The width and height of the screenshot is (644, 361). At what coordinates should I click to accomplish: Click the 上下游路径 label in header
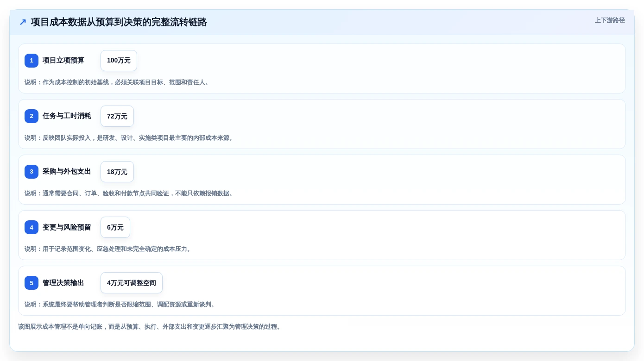610,20
